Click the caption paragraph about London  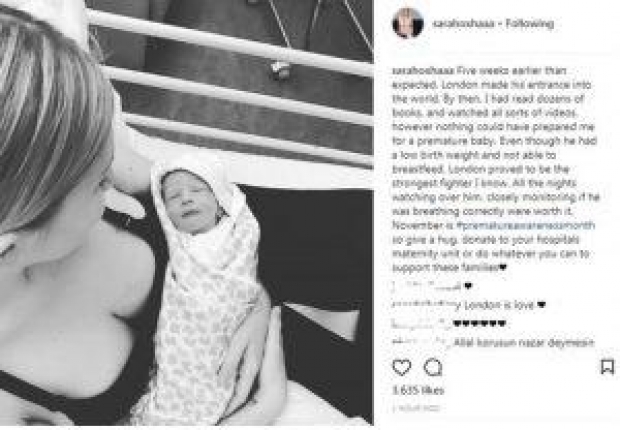click(x=495, y=169)
